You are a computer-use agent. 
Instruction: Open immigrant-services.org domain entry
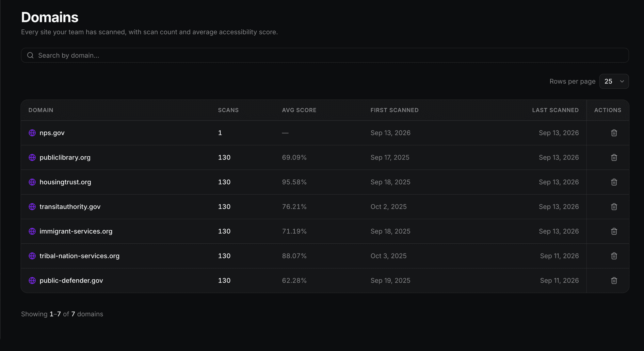click(x=76, y=231)
